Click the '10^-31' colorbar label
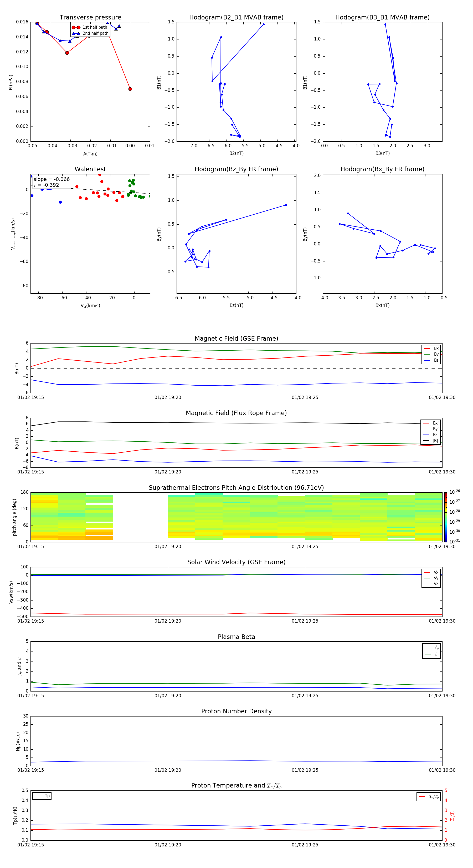This screenshot has height=868, width=473. point(455,542)
